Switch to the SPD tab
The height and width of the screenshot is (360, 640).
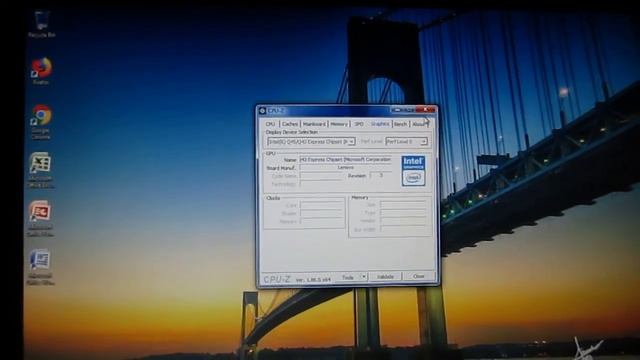pyautogui.click(x=359, y=124)
